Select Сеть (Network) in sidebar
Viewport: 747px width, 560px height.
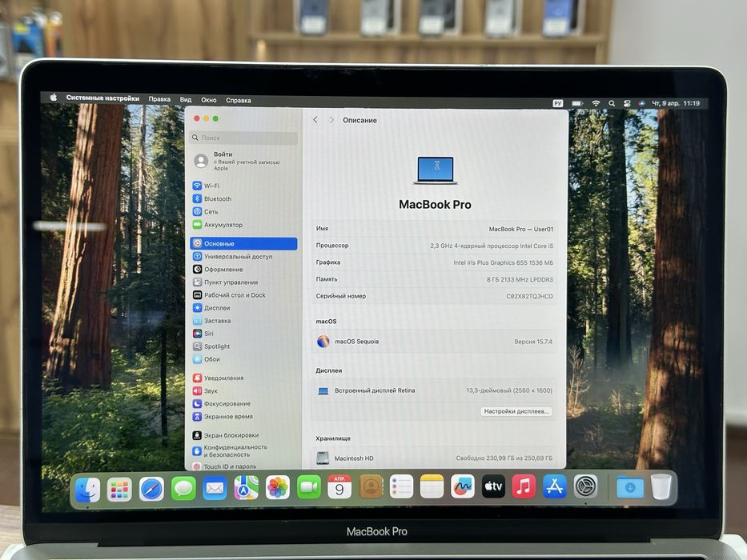click(243, 211)
